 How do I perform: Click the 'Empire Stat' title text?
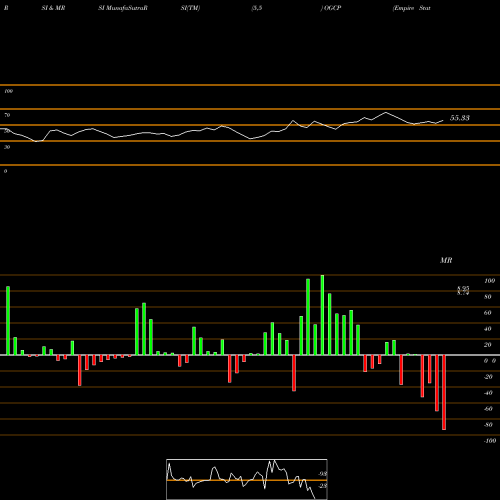tap(412, 8)
